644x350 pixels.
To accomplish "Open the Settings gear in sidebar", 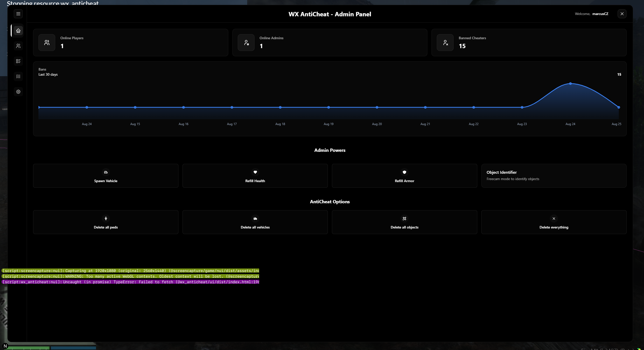I will (x=18, y=92).
